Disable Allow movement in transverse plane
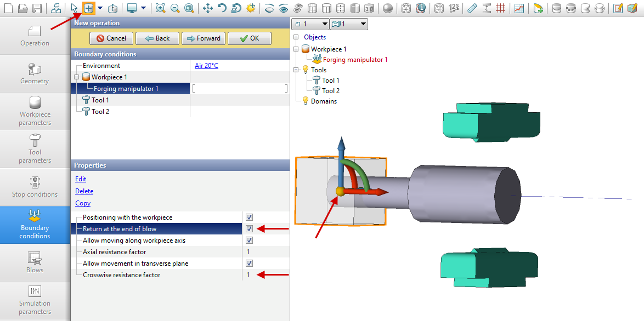 tap(249, 263)
